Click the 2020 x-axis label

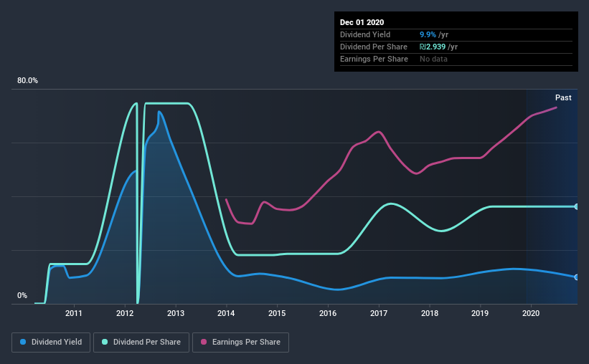pos(531,313)
